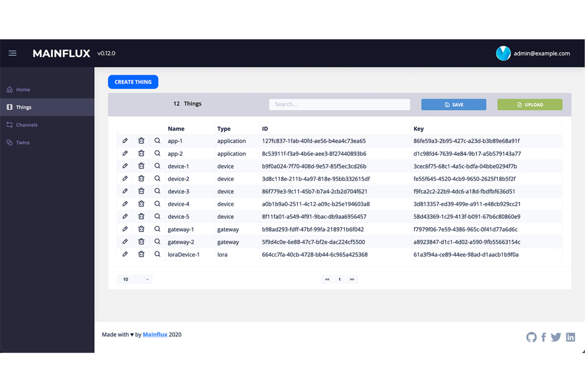Delete device-3 using its trash icon
588x392 pixels.
[141, 191]
